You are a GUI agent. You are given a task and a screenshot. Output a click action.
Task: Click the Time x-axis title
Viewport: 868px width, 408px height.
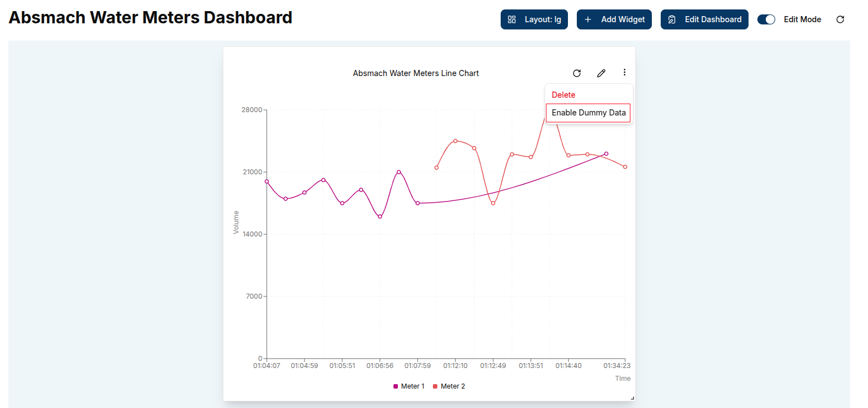click(x=623, y=379)
